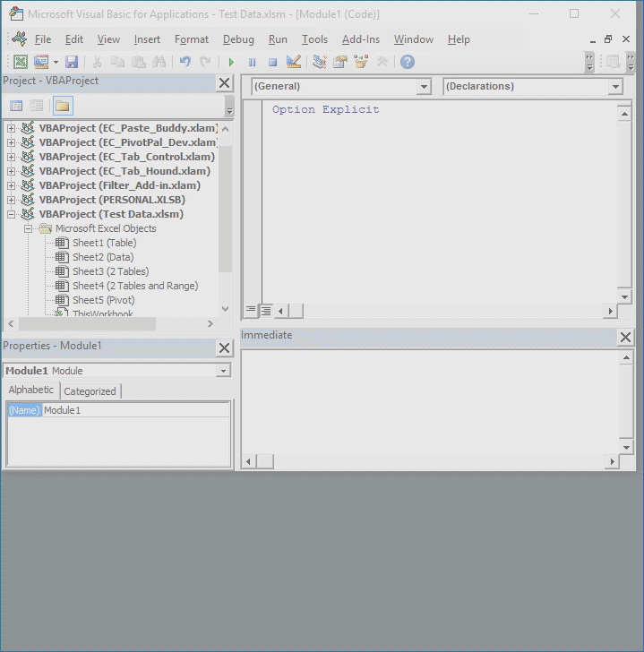Close the Immediate window
Viewport: 644px width, 652px height.
(x=625, y=338)
